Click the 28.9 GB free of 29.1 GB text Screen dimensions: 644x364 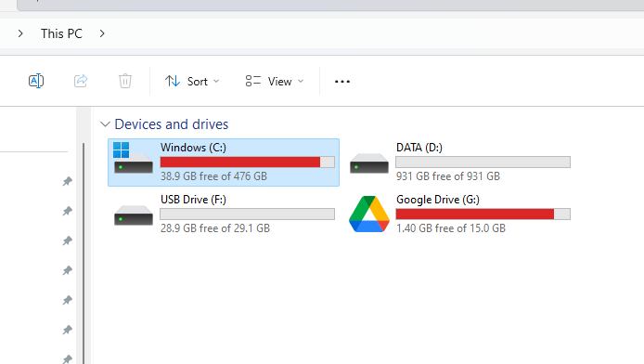coord(214,228)
